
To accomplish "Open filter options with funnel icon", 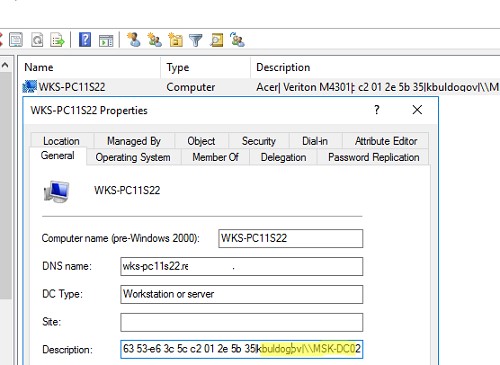I will click(x=196, y=40).
